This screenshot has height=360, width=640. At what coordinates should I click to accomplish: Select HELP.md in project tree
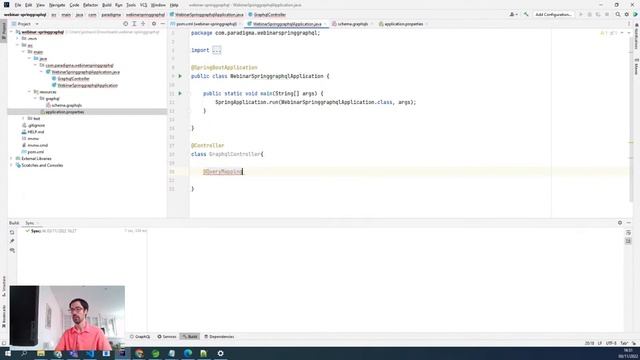pos(36,132)
